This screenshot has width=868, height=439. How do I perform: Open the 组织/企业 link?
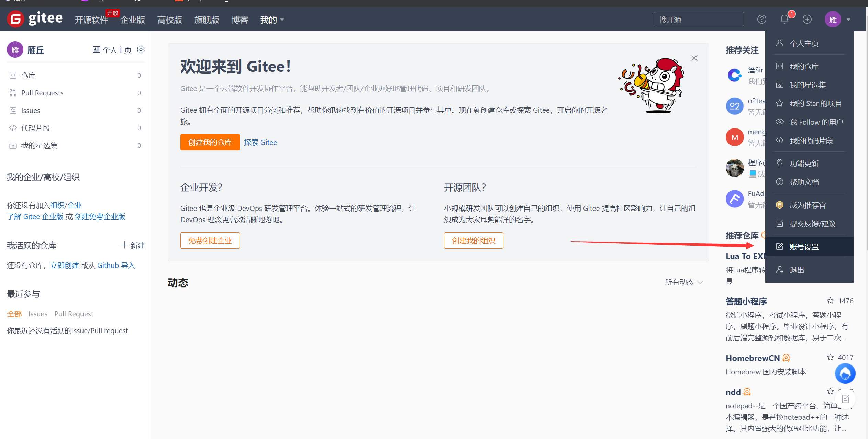click(66, 205)
